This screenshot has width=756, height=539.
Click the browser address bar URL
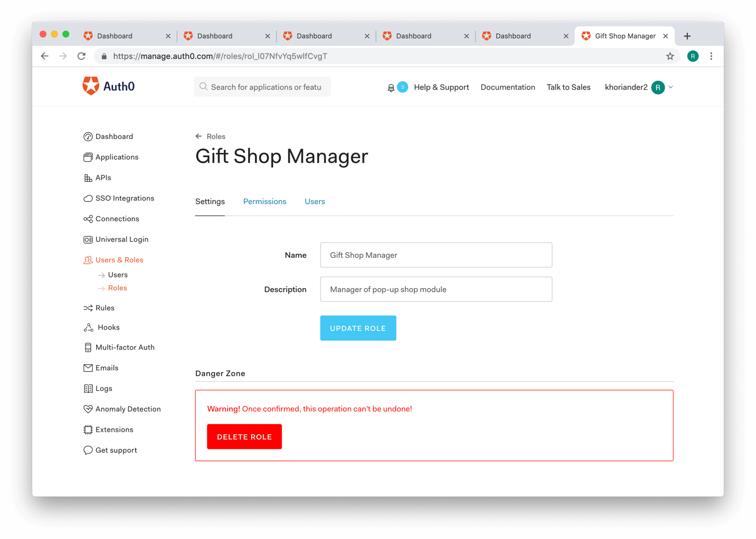click(x=220, y=56)
